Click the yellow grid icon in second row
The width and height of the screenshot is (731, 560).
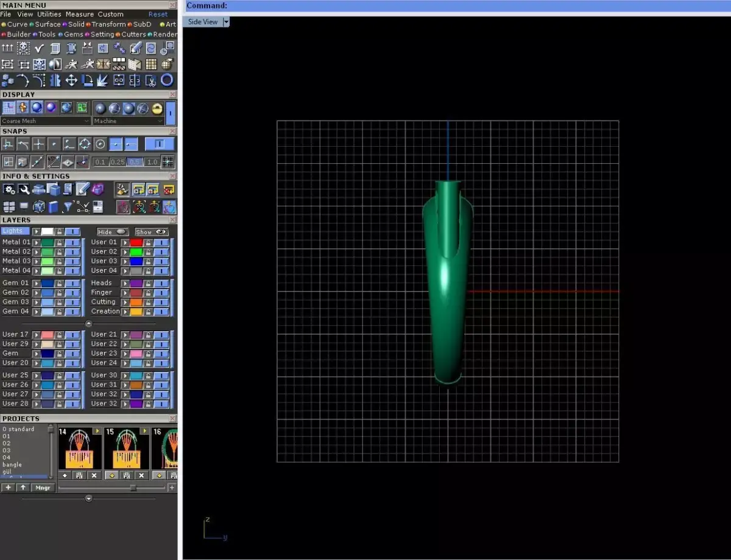pos(151,64)
